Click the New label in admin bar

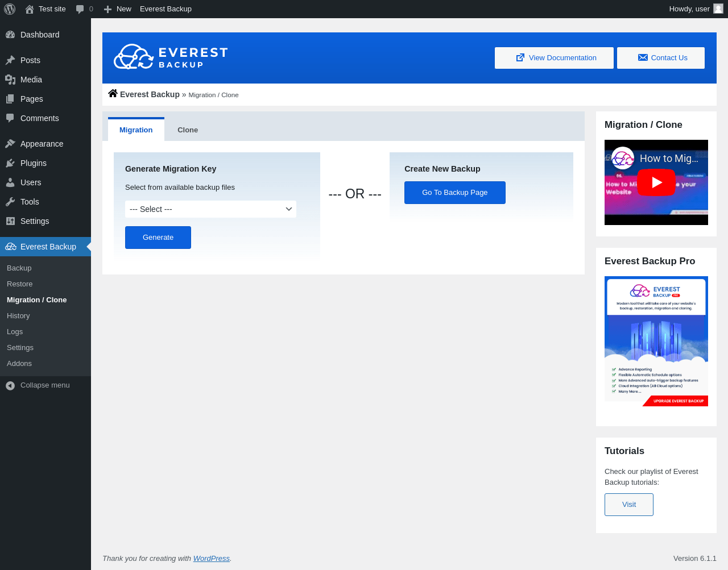tap(124, 9)
